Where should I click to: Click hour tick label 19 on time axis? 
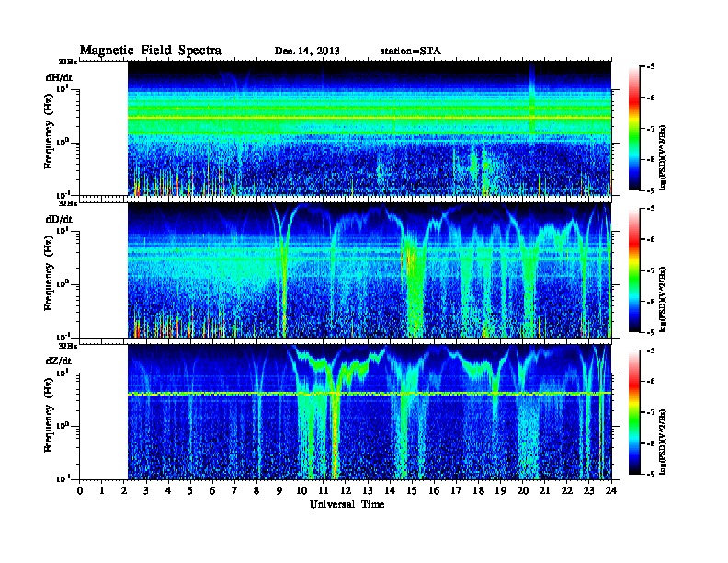point(500,490)
